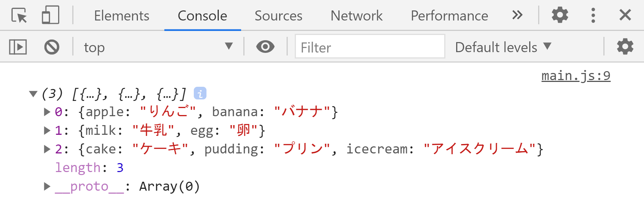Toggle the live expression eye icon

(265, 47)
